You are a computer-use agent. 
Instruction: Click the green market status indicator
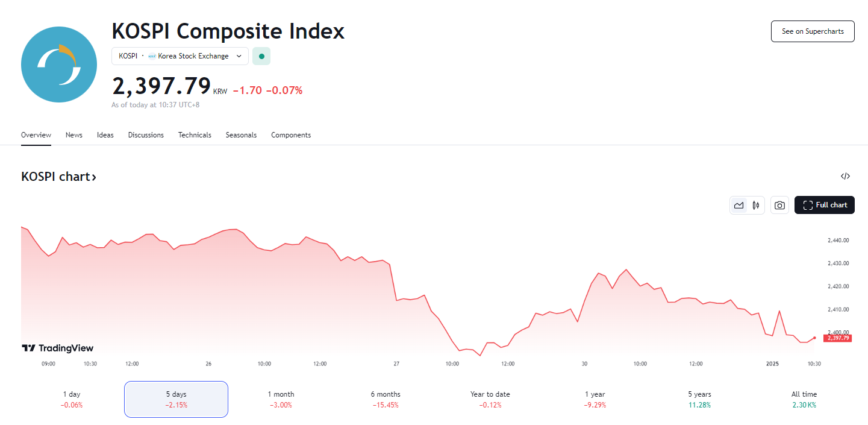click(x=261, y=56)
